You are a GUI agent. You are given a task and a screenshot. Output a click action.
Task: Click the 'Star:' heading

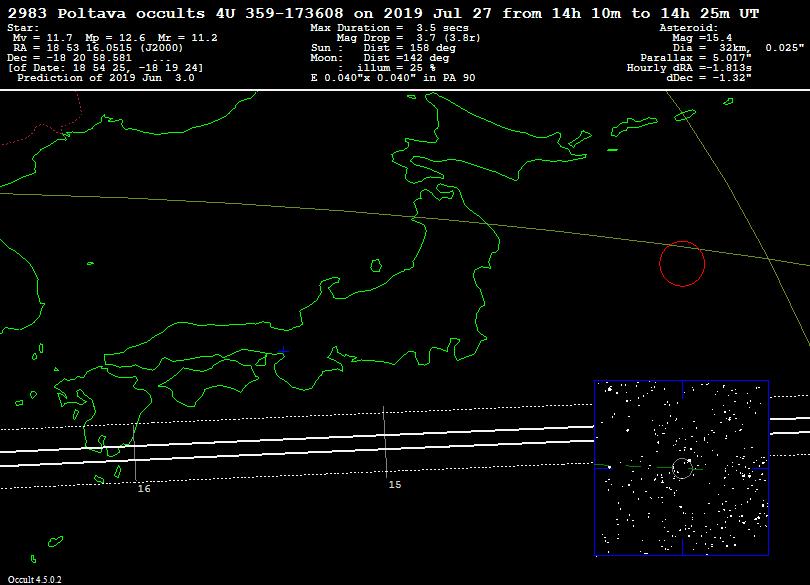pos(23,28)
